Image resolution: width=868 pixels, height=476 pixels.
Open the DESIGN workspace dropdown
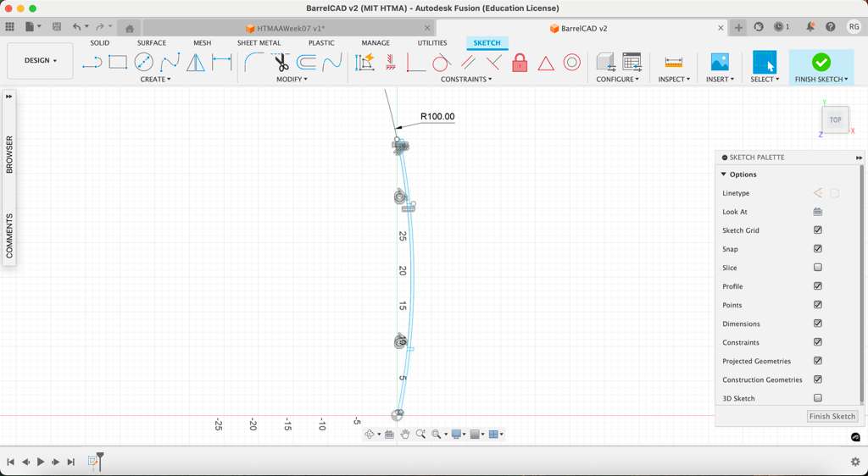pyautogui.click(x=40, y=61)
